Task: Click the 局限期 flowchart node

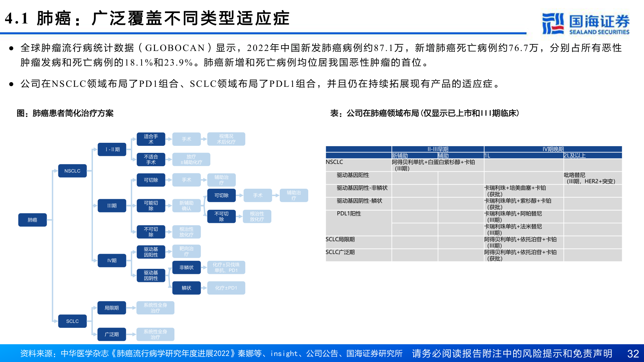Action: click(112, 308)
